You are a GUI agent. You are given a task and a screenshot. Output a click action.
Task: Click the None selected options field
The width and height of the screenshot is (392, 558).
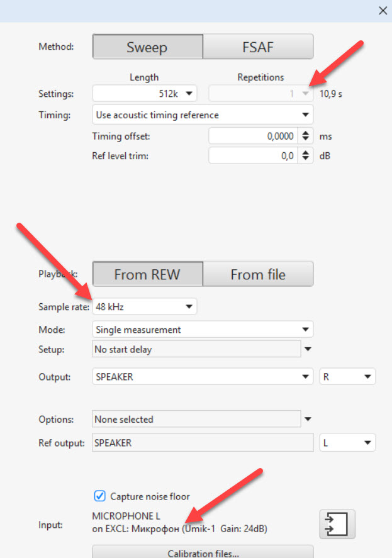[x=196, y=419]
